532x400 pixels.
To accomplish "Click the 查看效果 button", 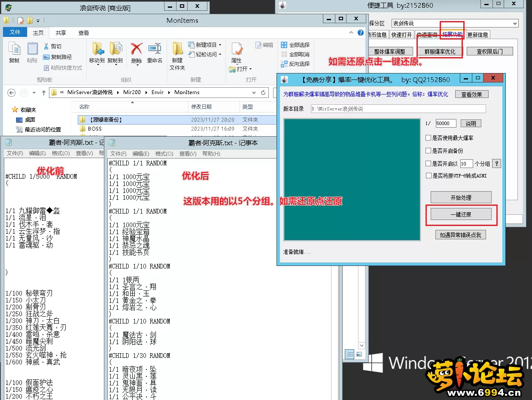I will (471, 95).
